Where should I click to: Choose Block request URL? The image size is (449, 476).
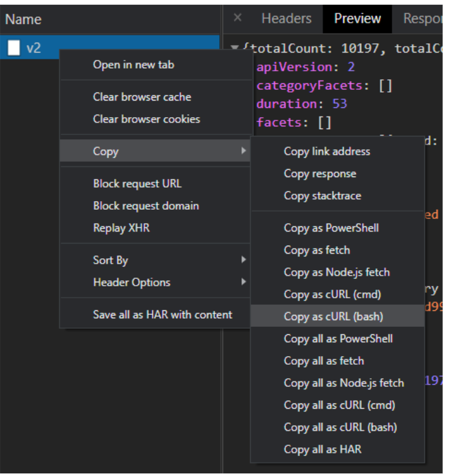click(137, 184)
